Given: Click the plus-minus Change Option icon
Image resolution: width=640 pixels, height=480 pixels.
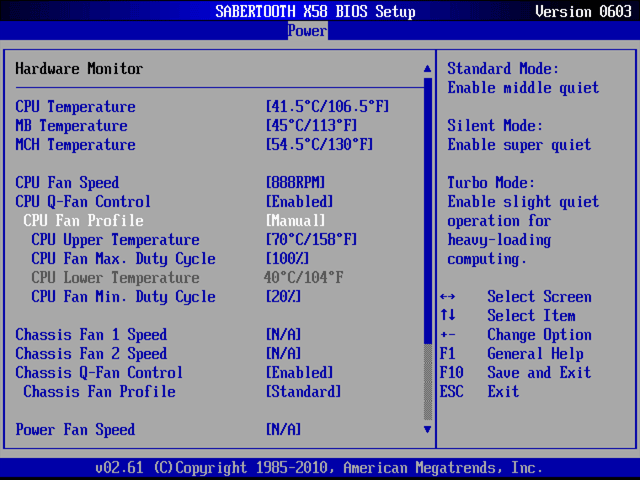Looking at the screenshot, I should [448, 335].
